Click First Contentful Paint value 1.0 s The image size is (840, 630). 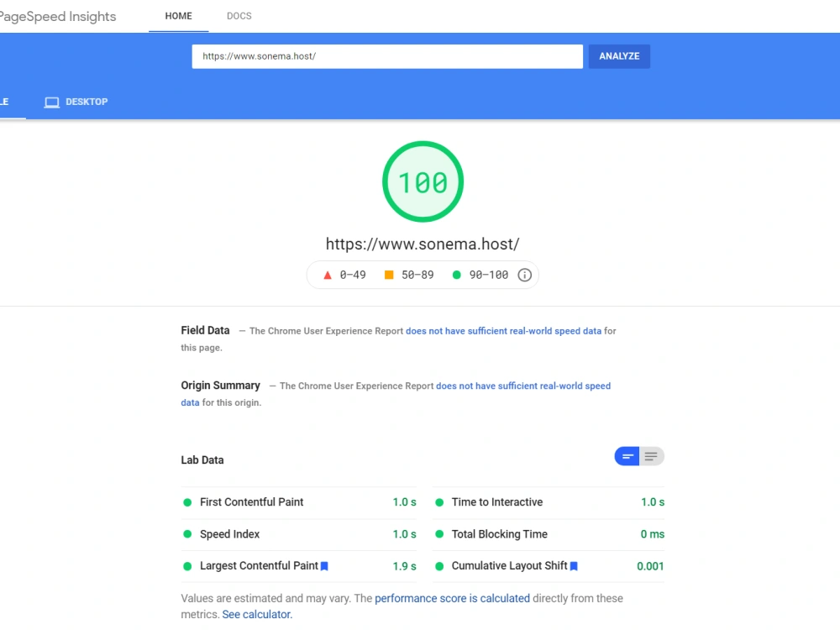coord(405,502)
